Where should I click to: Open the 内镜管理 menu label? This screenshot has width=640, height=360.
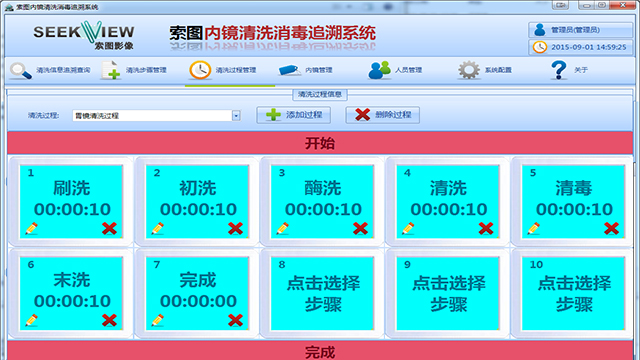pyautogui.click(x=319, y=70)
